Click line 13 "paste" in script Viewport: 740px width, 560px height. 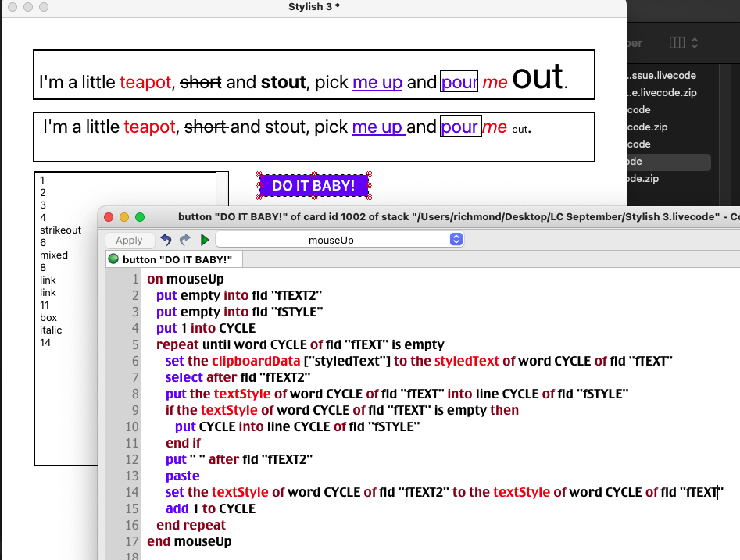(x=182, y=476)
